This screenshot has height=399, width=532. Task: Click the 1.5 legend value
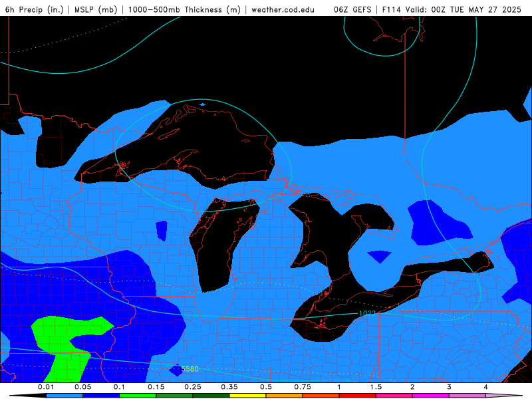[376, 387]
